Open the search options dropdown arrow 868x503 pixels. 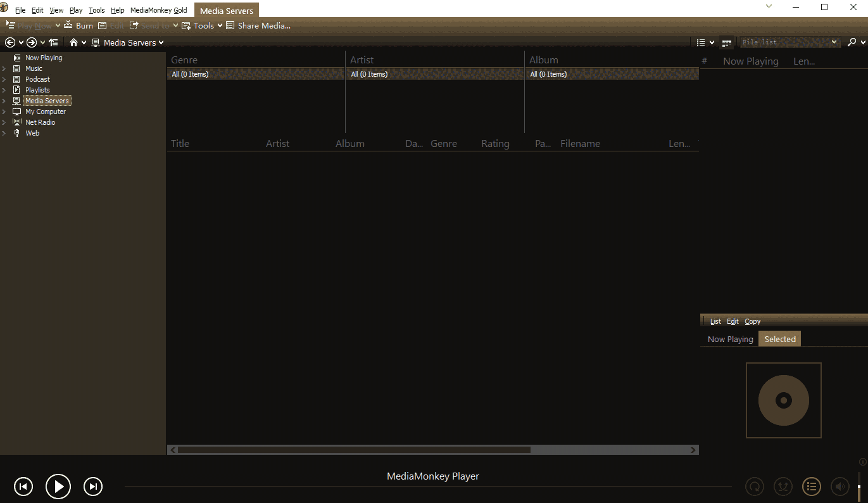862,42
